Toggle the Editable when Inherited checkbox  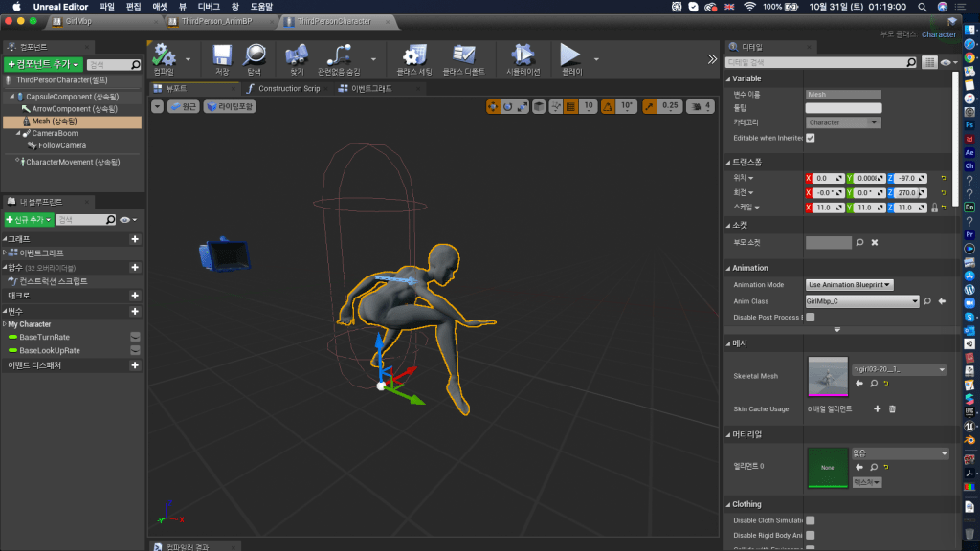pyautogui.click(x=811, y=138)
